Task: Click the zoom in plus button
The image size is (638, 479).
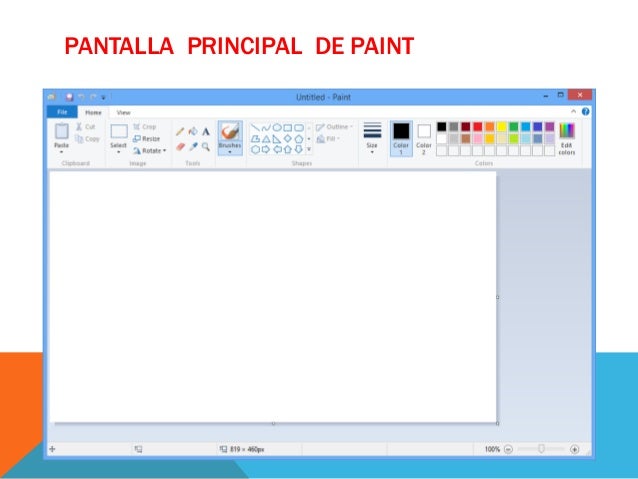Action: pos(575,449)
